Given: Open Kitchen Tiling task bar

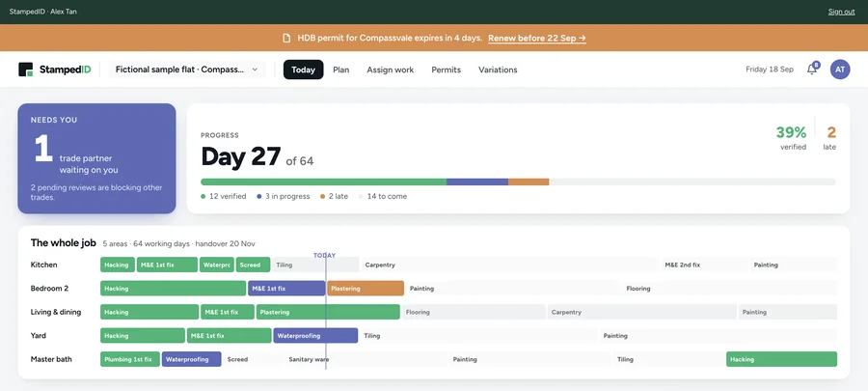Looking at the screenshot, I should point(315,265).
